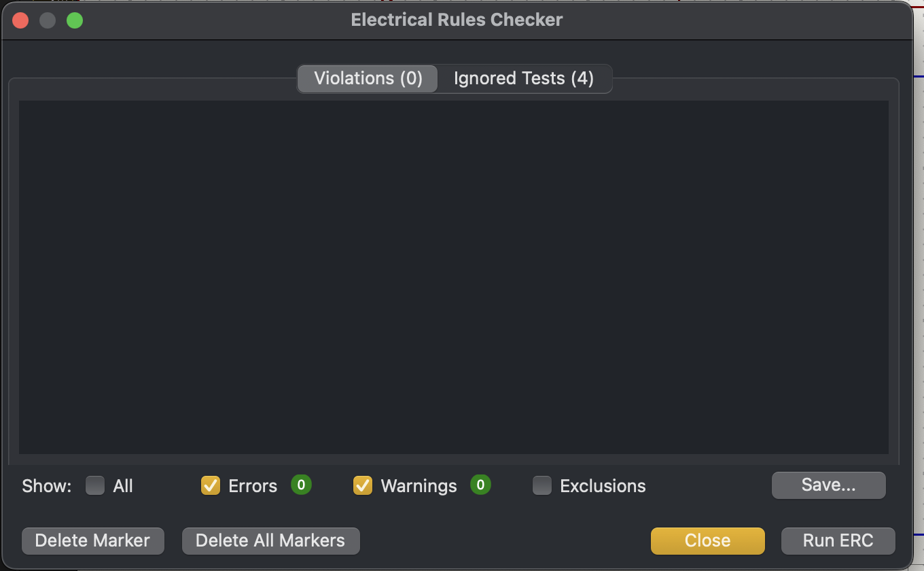This screenshot has height=571, width=924.
Task: Click the Exclusions label text
Action: [603, 486]
